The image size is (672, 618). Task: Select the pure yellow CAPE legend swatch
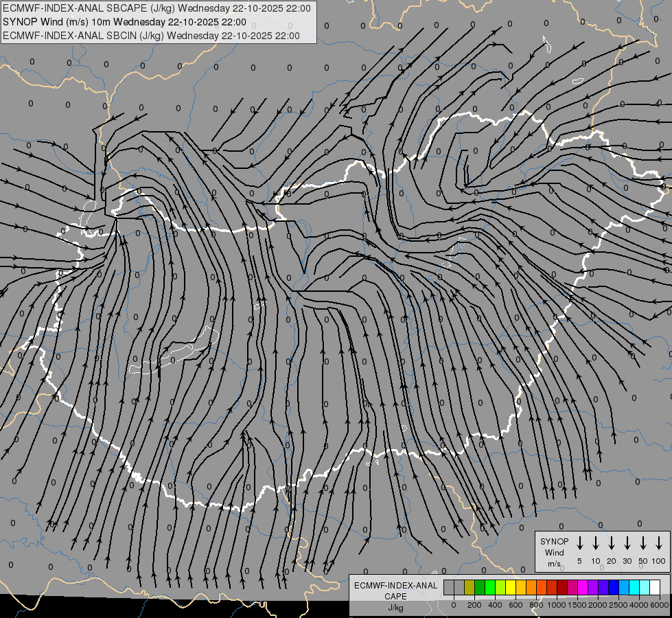(x=511, y=587)
